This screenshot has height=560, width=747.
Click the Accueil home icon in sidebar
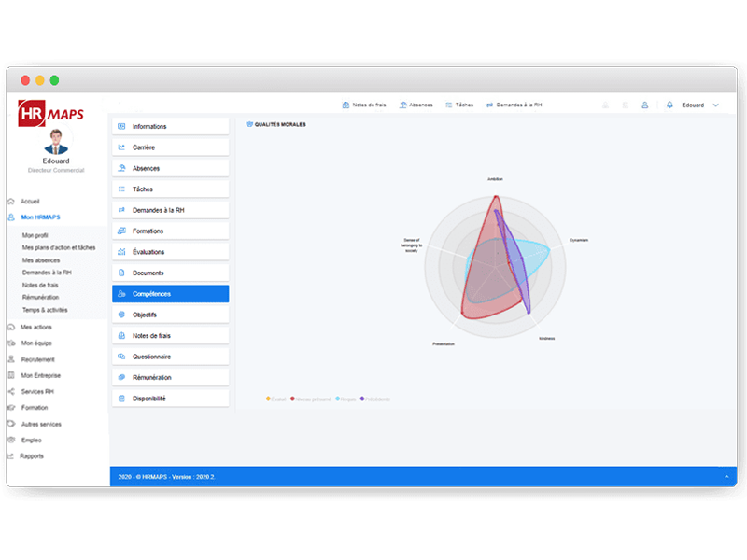11,201
